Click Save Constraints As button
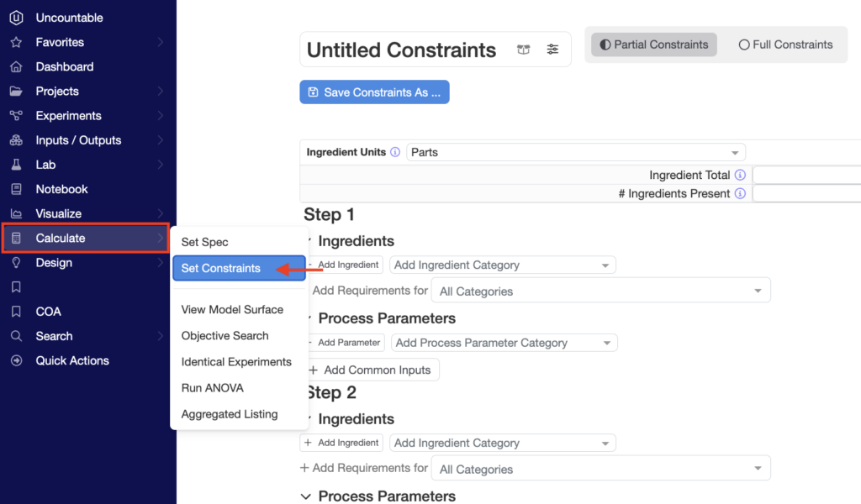The image size is (861, 504). (374, 92)
